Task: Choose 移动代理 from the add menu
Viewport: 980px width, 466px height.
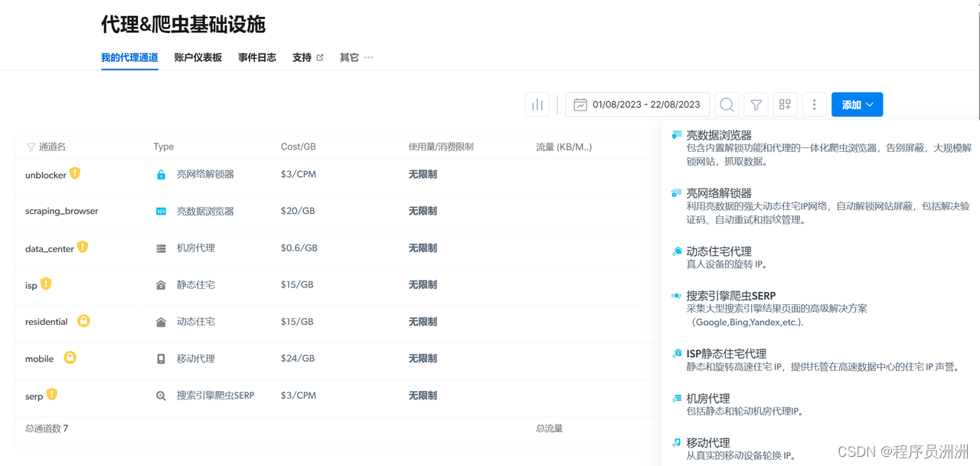Action: pos(708,443)
